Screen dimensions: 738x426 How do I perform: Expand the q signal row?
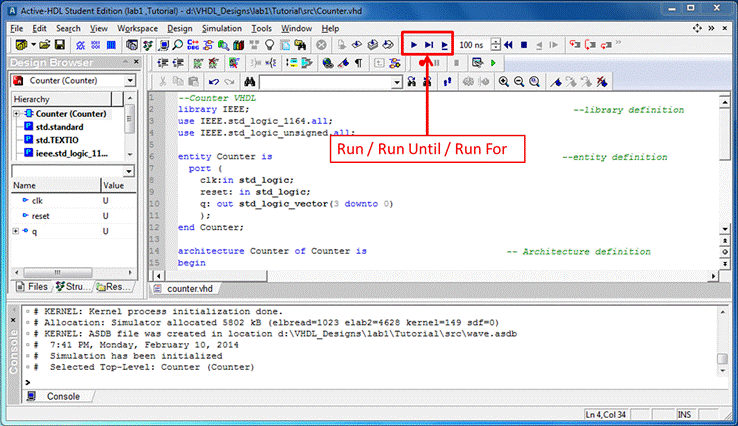click(x=16, y=231)
